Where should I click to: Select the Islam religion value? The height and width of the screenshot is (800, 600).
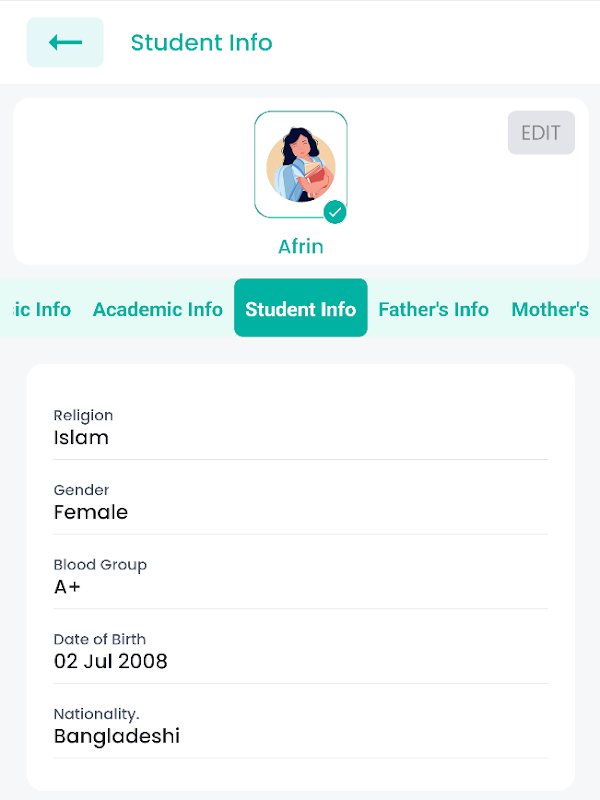click(81, 437)
